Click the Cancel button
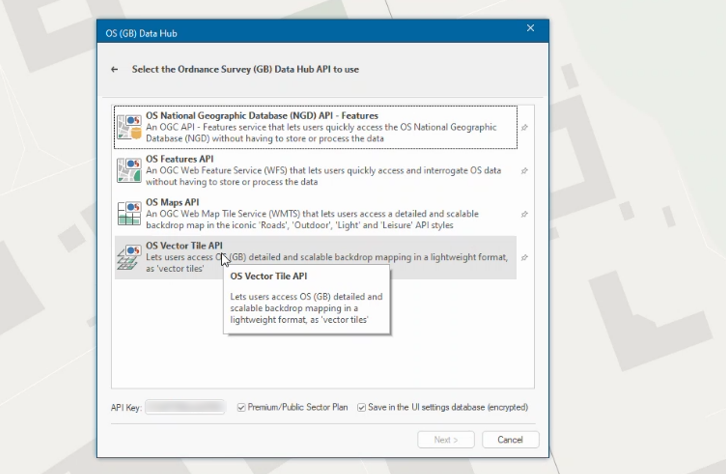The width and height of the screenshot is (726, 474). [x=510, y=440]
